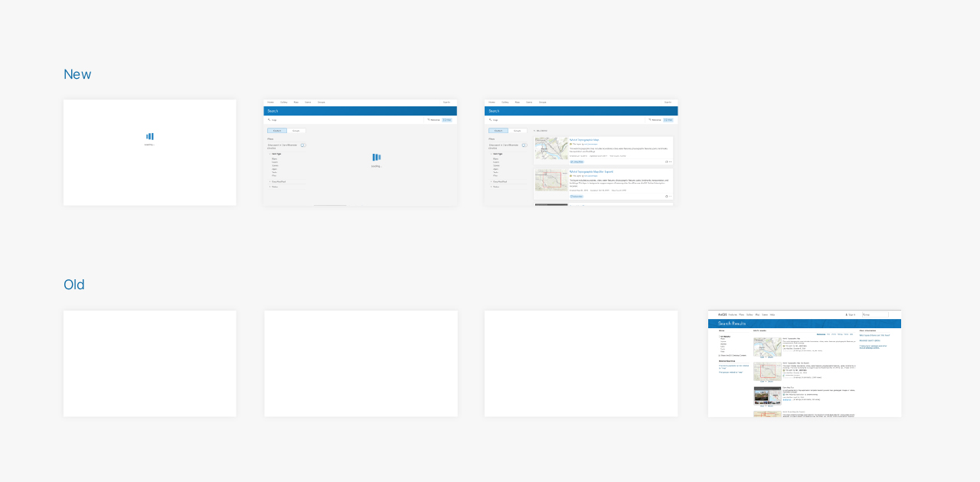Open the Relevance sort in the New results frame
The height and width of the screenshot is (482, 980).
pos(655,120)
